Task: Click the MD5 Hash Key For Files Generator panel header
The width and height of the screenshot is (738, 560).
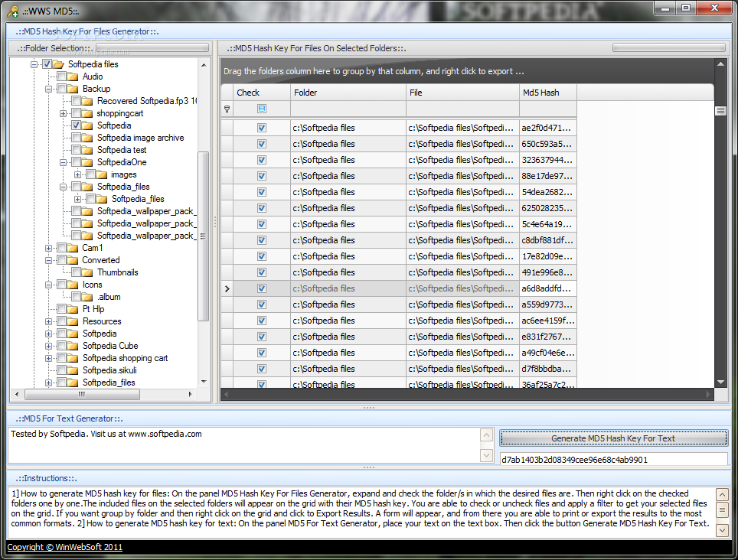Action: tap(369, 31)
